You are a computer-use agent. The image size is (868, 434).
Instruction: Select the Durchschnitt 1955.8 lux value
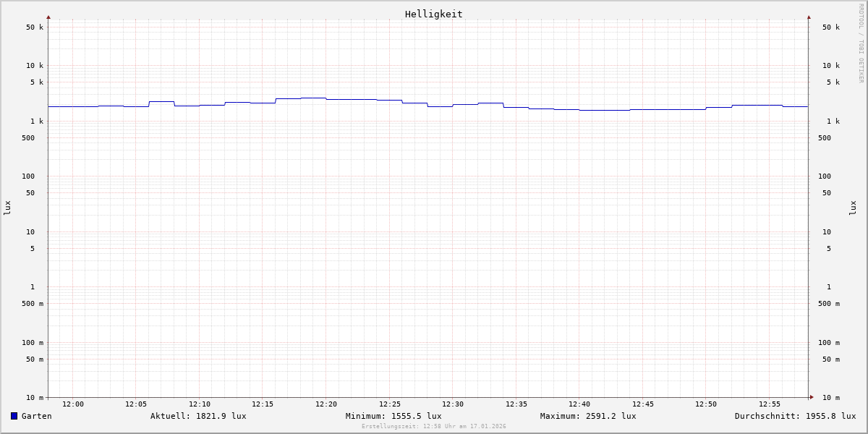(x=795, y=416)
